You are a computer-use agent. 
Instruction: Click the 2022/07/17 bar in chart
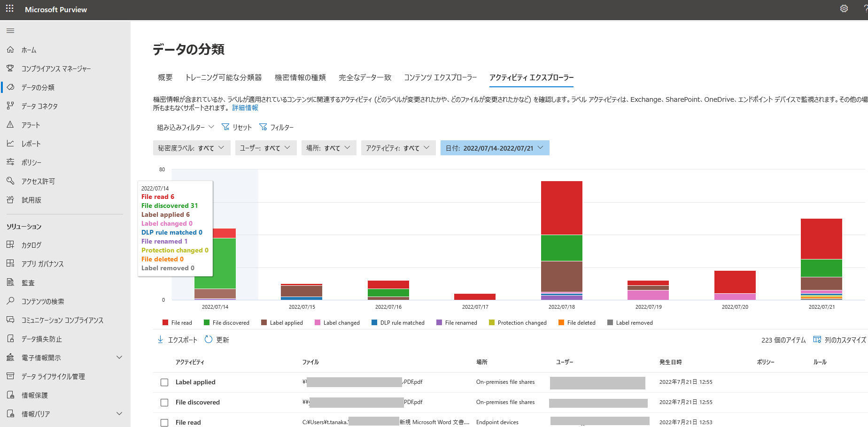point(475,297)
